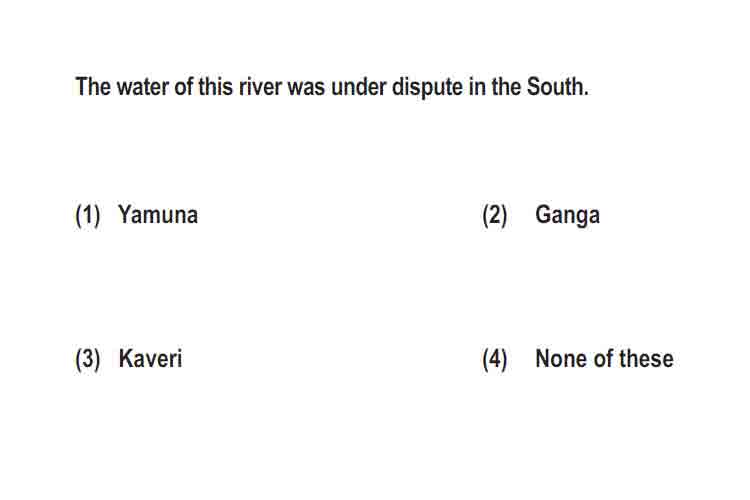Click the (3) option number marker
Screen dimensions: 750x500
[x=88, y=359]
